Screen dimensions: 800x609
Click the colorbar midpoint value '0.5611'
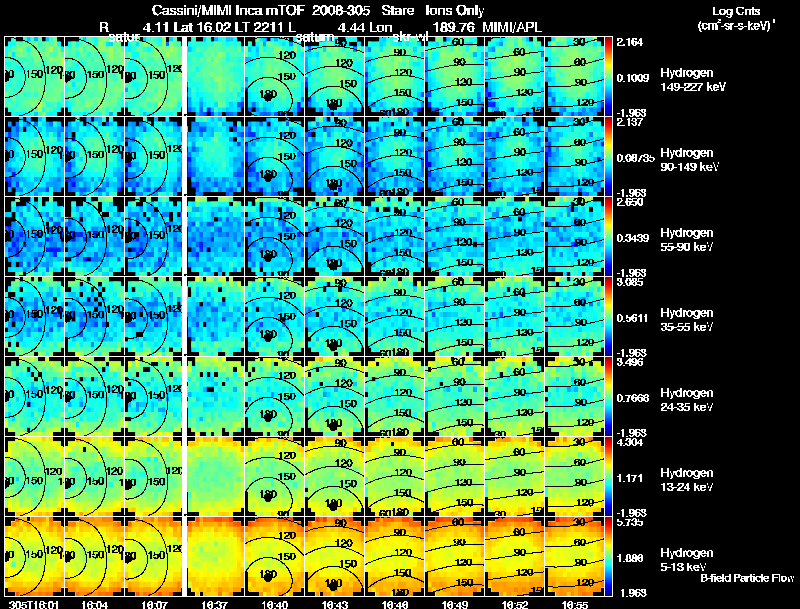pos(633,318)
